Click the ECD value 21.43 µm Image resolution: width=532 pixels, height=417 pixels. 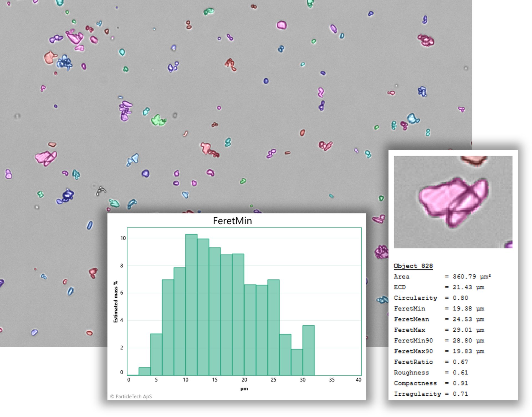(468, 287)
